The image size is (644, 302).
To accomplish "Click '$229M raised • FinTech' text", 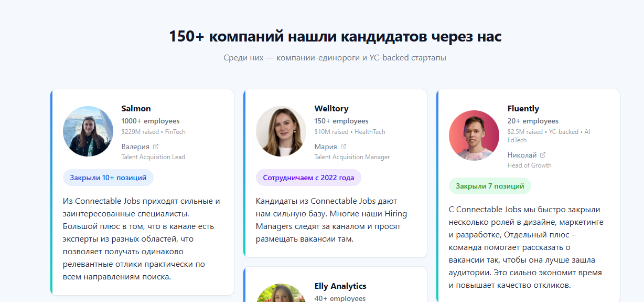I will pyautogui.click(x=153, y=132).
